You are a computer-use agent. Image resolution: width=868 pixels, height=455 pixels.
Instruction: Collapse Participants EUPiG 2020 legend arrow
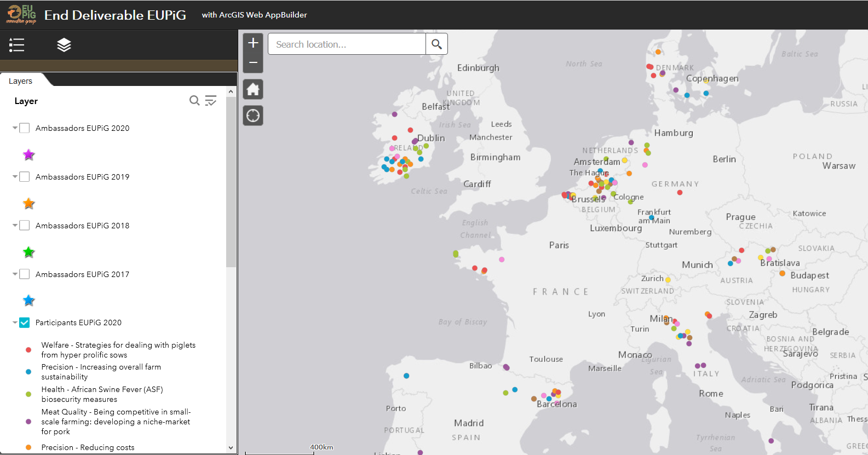click(x=15, y=322)
